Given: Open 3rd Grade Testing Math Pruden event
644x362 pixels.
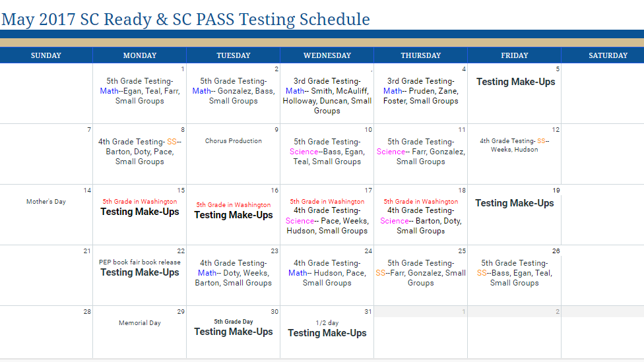Looking at the screenshot, I should tap(421, 91).
